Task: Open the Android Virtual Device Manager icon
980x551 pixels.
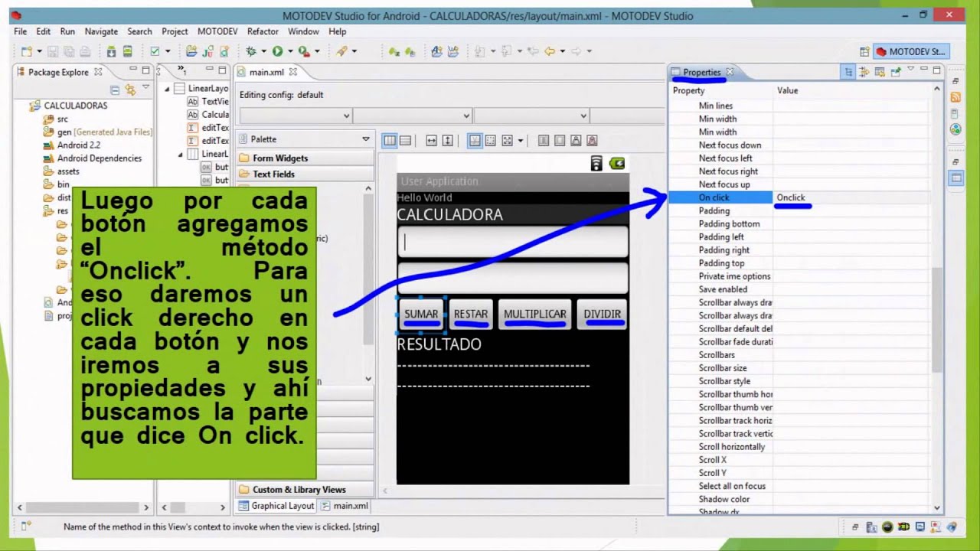Action: (x=127, y=51)
